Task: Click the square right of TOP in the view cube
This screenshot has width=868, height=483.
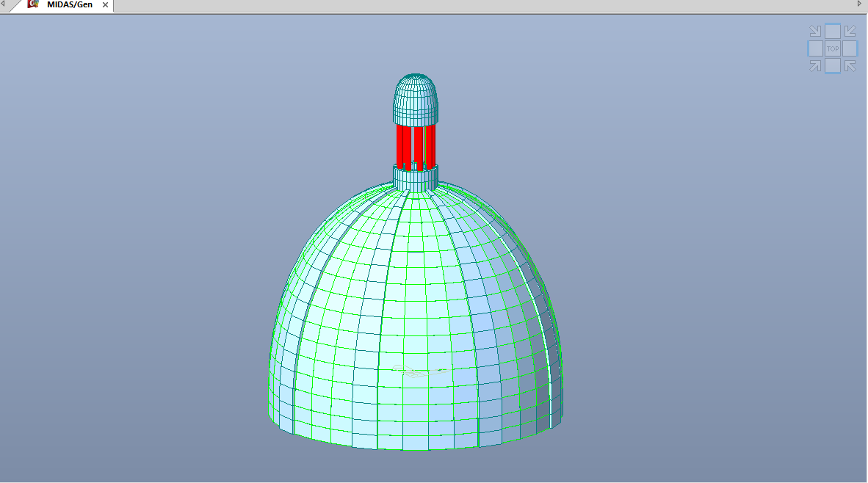Action: (850, 48)
